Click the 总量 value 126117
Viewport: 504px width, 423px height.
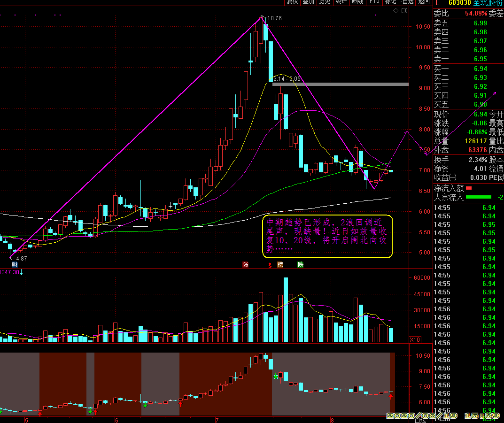[476, 141]
